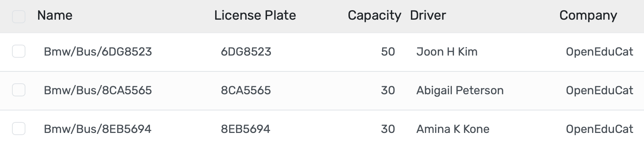Click license plate 6DG8523 cell

[246, 52]
